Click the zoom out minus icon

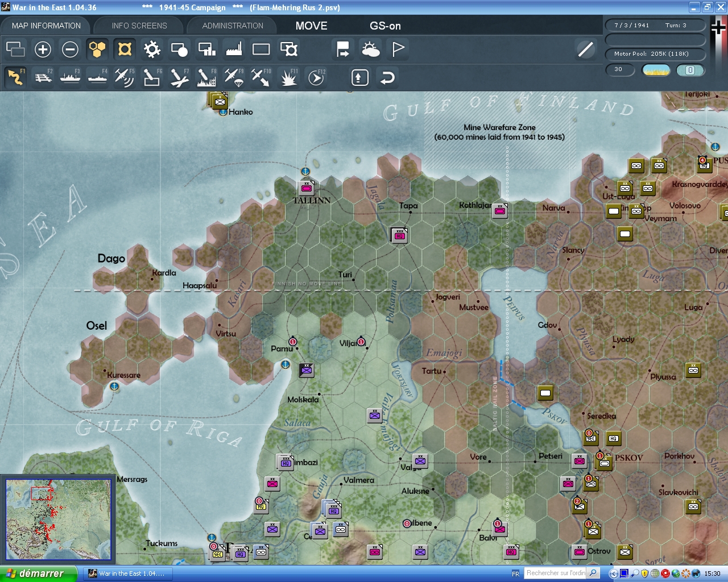70,49
